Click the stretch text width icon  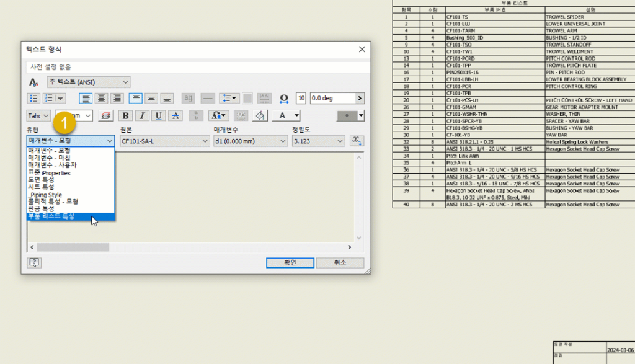pos(284,99)
